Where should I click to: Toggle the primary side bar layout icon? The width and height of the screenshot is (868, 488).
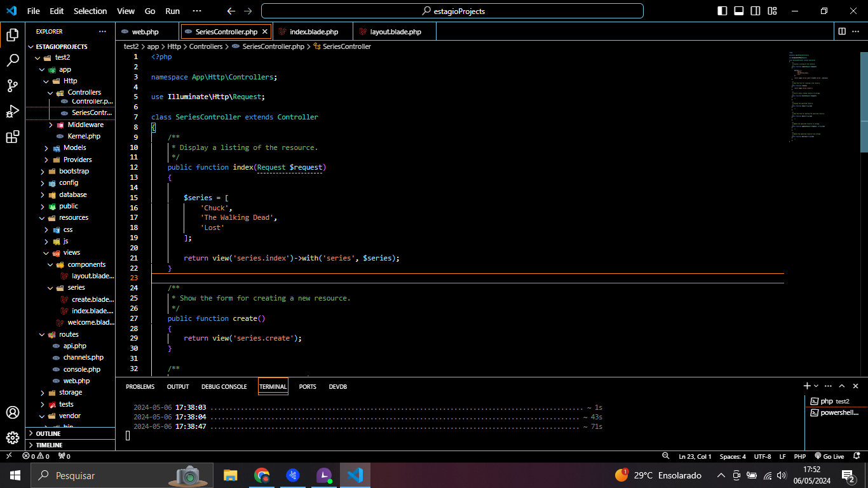tap(722, 11)
